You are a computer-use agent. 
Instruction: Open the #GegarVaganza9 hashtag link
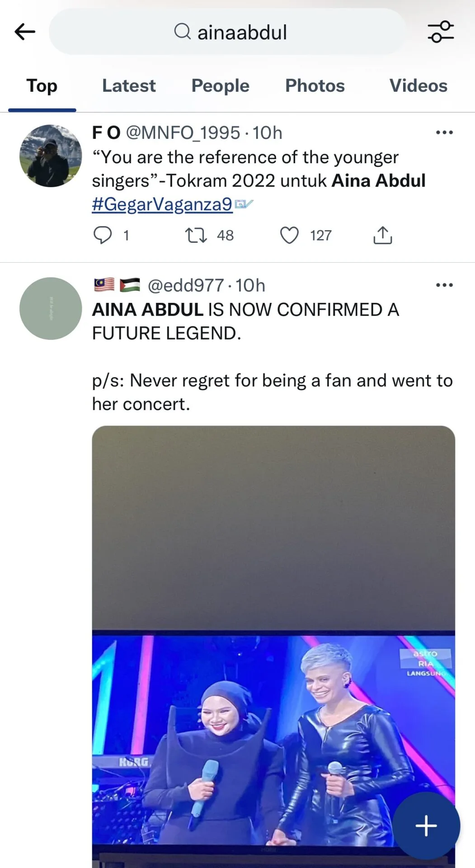tap(162, 204)
